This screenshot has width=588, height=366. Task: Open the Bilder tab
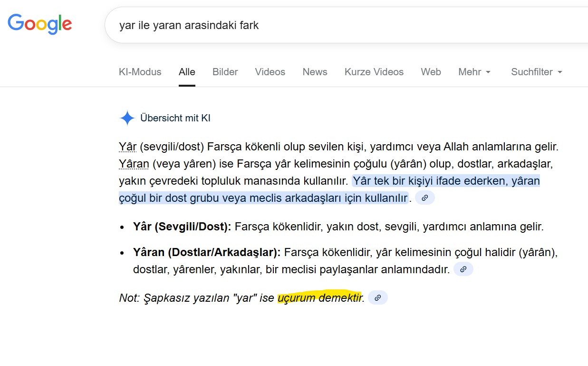point(225,72)
